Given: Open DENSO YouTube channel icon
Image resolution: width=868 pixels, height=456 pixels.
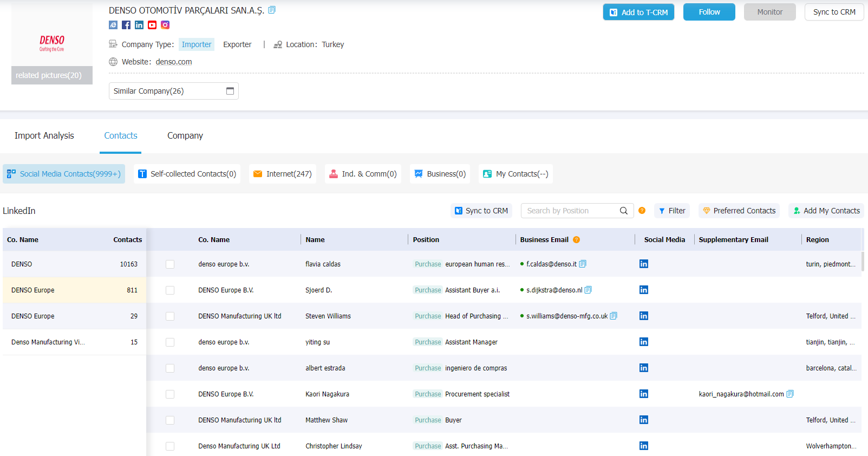Looking at the screenshot, I should tap(152, 25).
